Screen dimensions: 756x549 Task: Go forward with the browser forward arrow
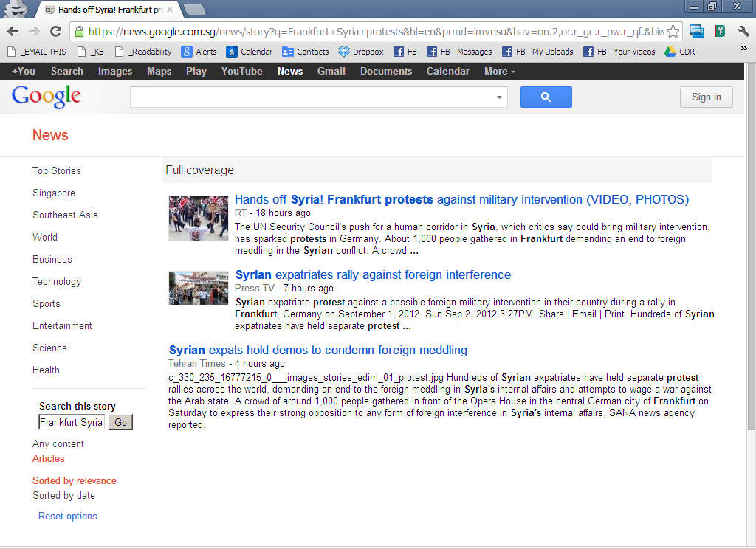[34, 32]
